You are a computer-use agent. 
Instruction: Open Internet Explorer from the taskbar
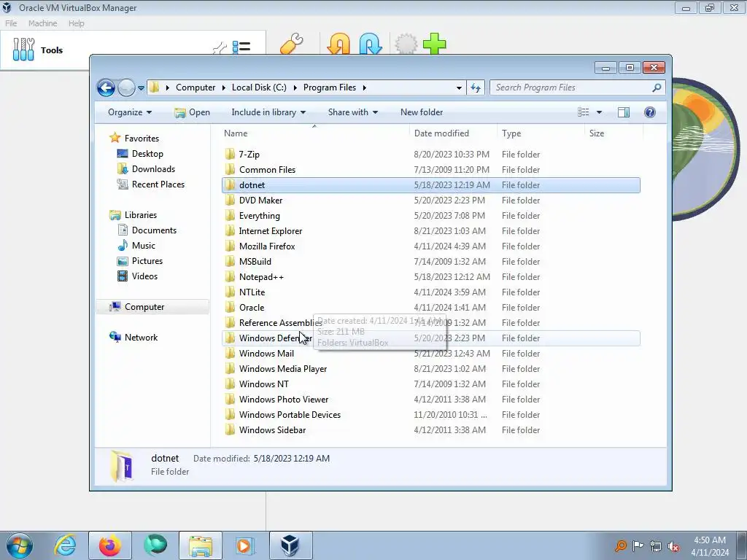tap(65, 545)
